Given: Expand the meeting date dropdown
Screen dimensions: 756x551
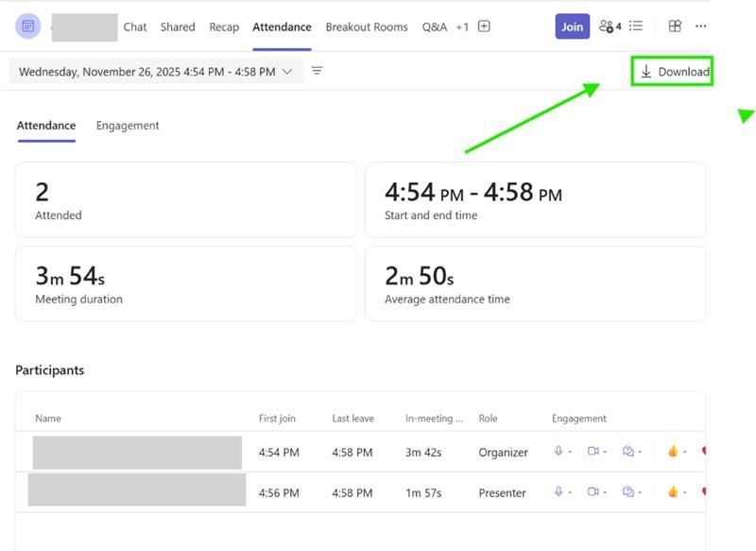Looking at the screenshot, I should (x=156, y=72).
